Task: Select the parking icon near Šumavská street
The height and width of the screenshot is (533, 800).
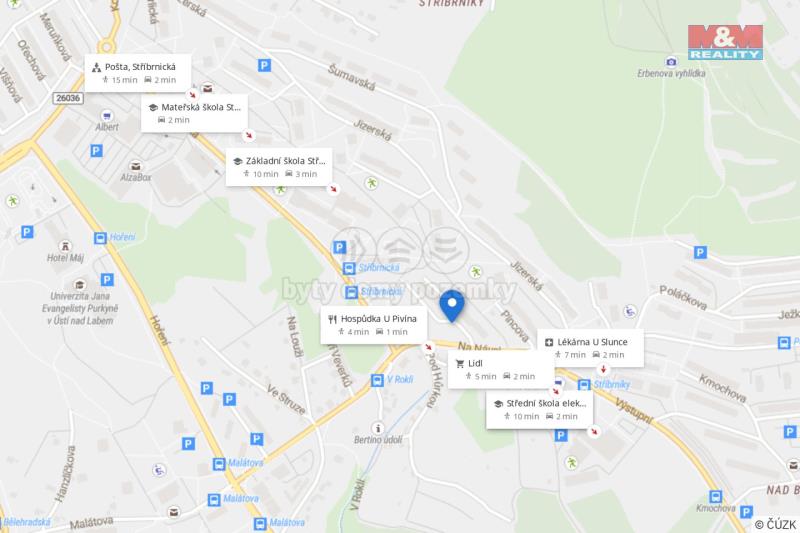Action: click(x=264, y=65)
